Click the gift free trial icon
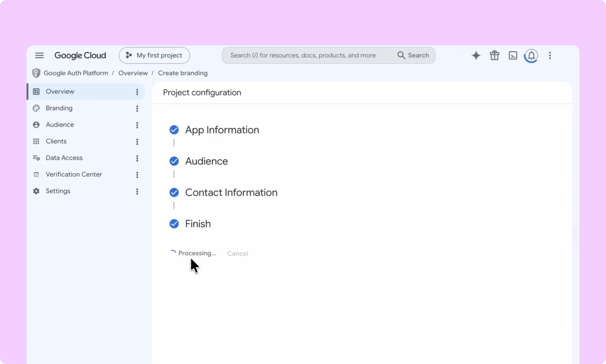The image size is (606, 364). (x=495, y=55)
